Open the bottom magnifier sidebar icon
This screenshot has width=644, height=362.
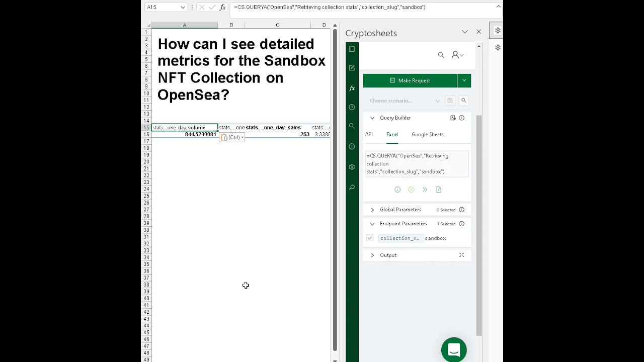(352, 187)
